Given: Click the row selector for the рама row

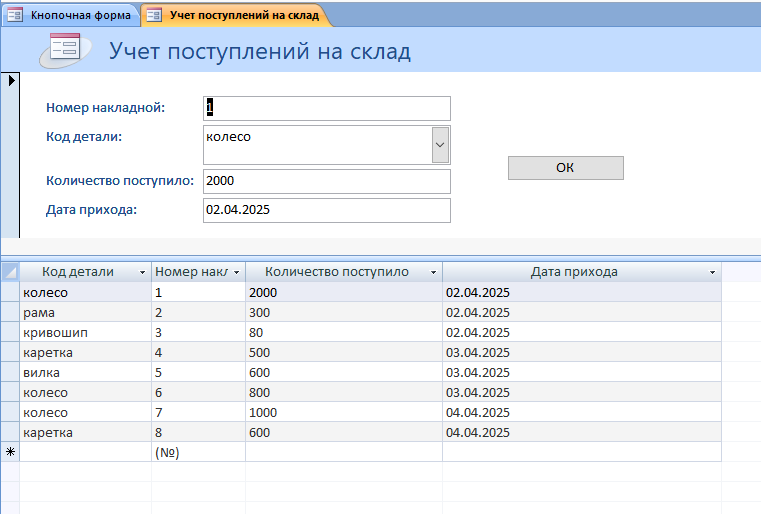Looking at the screenshot, I should pyautogui.click(x=10, y=313).
